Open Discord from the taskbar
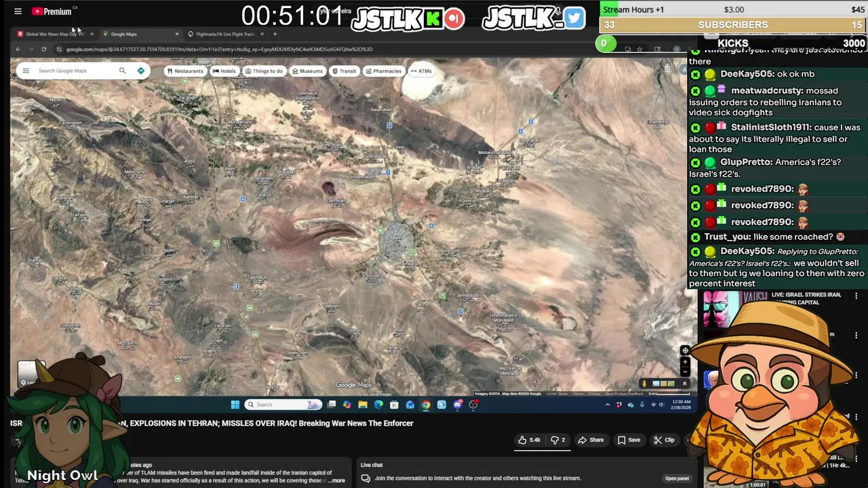Viewport: 868px width, 488px height. point(458,405)
